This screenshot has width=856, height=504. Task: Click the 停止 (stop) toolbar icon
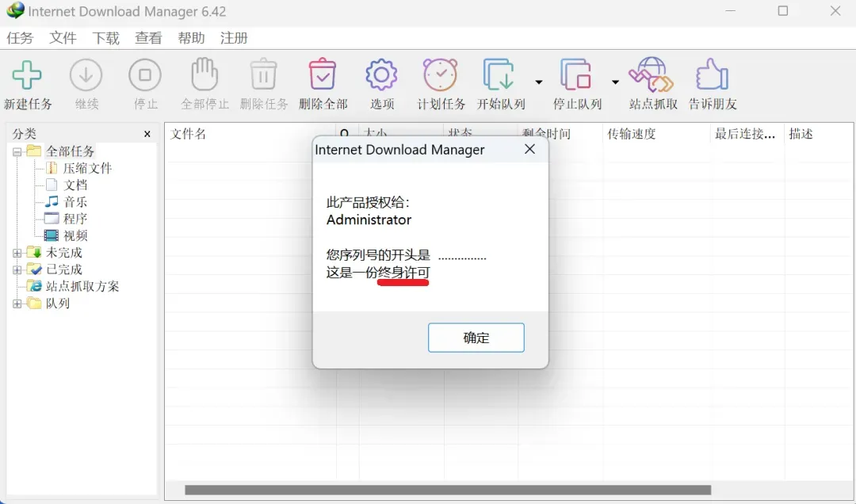pos(145,74)
